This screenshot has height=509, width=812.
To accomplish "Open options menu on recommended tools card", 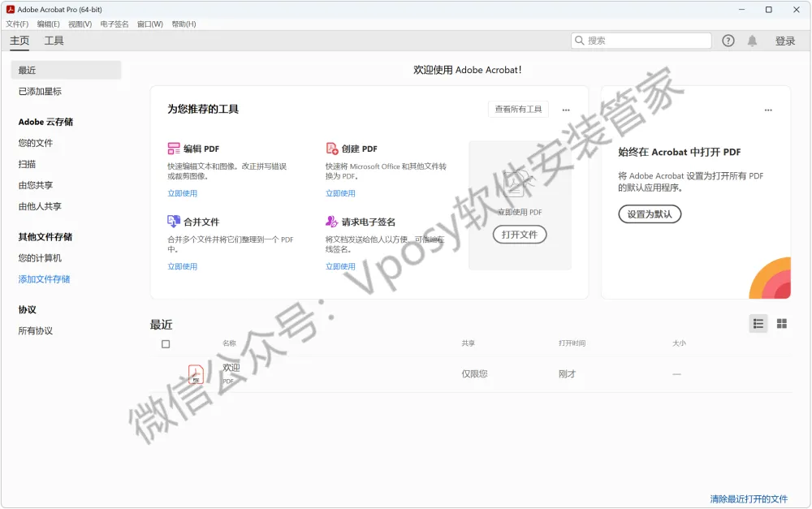I will (x=566, y=110).
